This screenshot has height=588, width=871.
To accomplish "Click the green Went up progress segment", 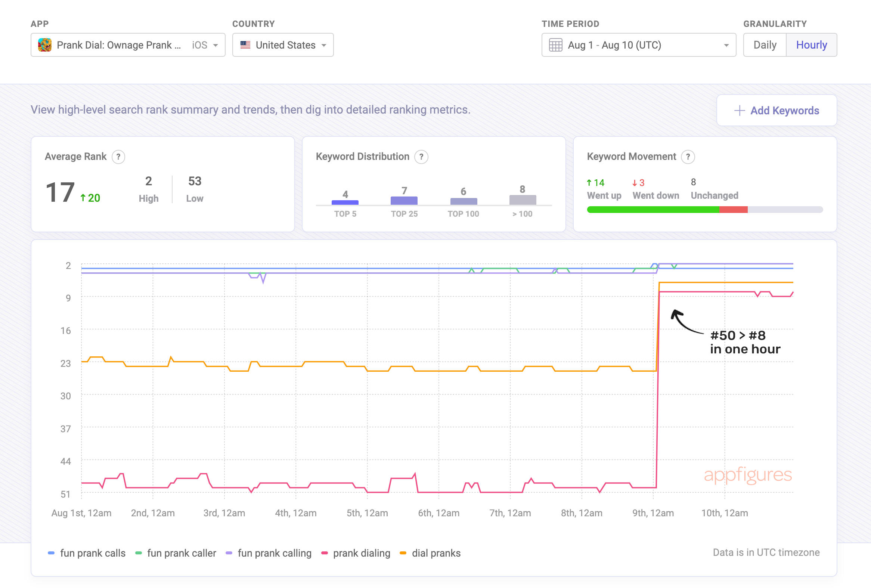I will (x=653, y=210).
